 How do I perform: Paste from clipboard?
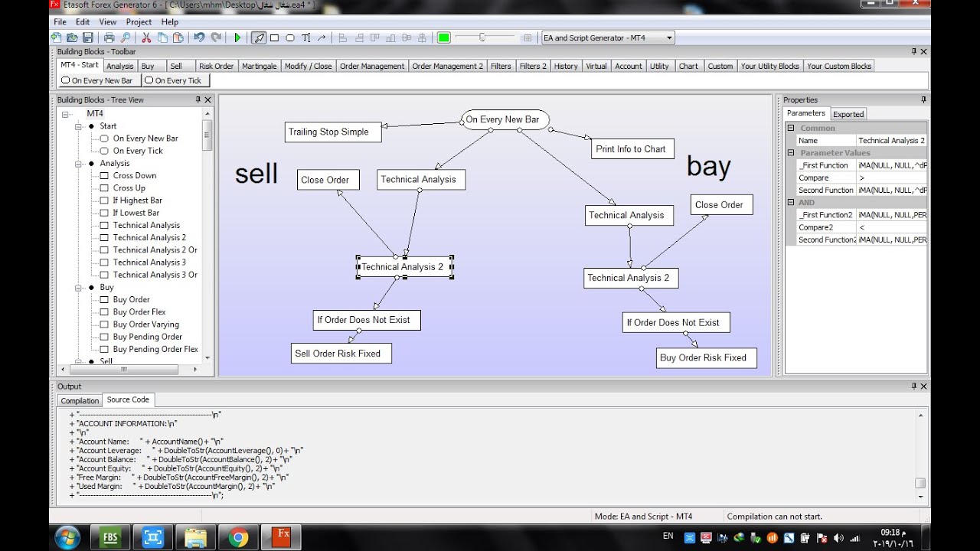pyautogui.click(x=178, y=37)
